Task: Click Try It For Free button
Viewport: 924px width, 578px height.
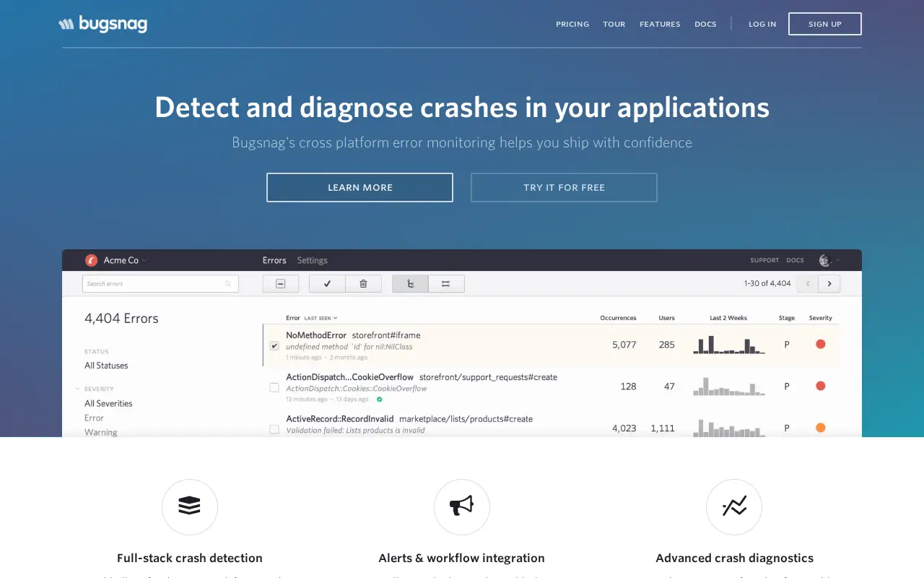Action: [564, 187]
